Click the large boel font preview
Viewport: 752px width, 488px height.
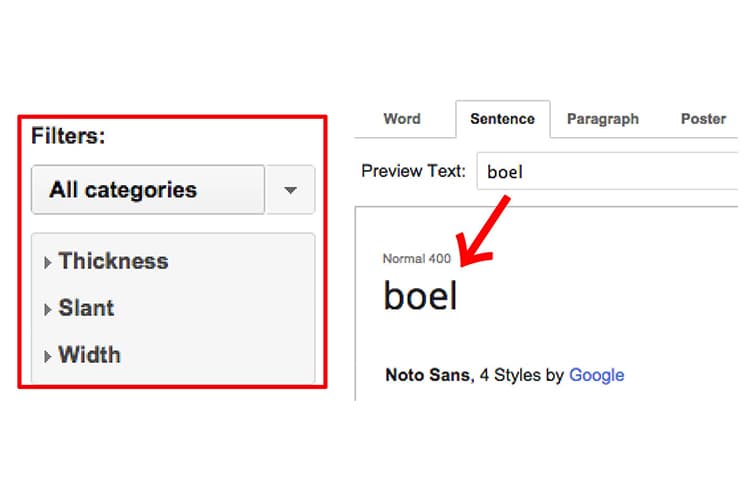(x=420, y=297)
